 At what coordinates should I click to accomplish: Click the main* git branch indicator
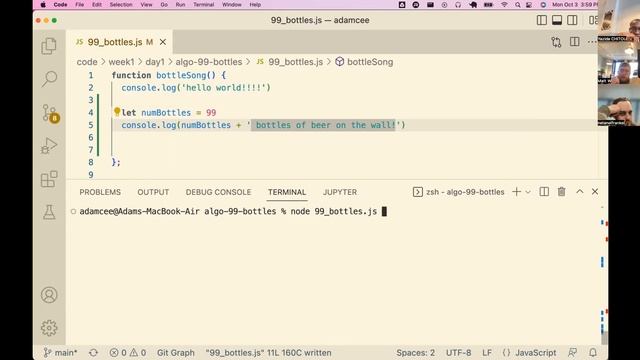(60, 353)
